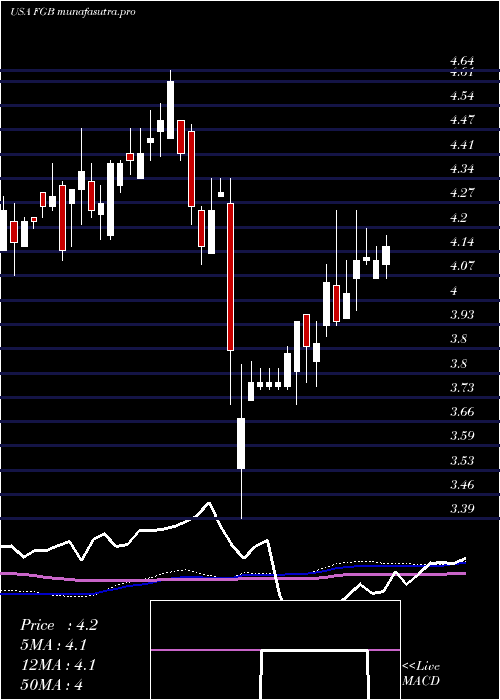Select the '12MA : 4.1' legend entry
This screenshot has height=700, width=500.
[x=57, y=665]
